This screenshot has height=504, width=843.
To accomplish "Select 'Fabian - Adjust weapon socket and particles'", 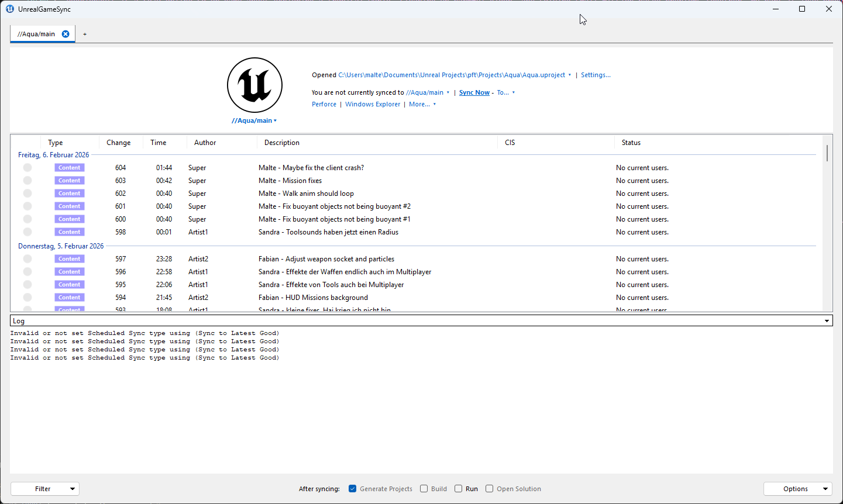I will [x=326, y=259].
